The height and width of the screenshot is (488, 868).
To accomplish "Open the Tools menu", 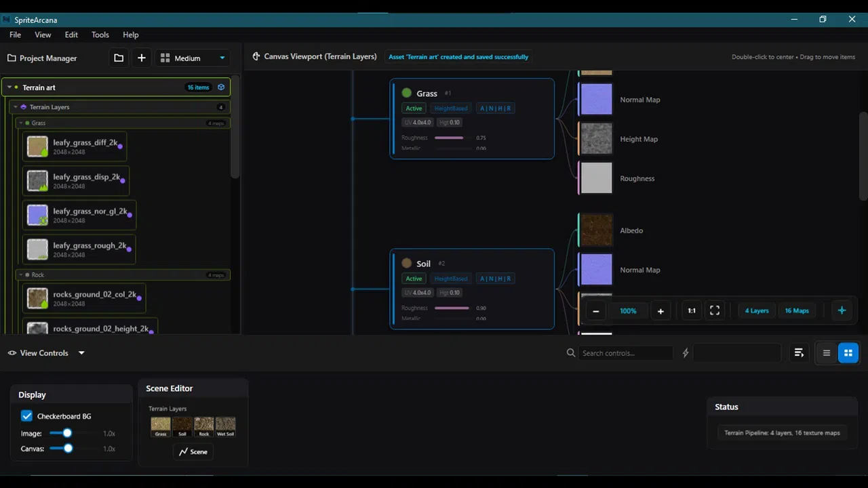I will coord(100,35).
